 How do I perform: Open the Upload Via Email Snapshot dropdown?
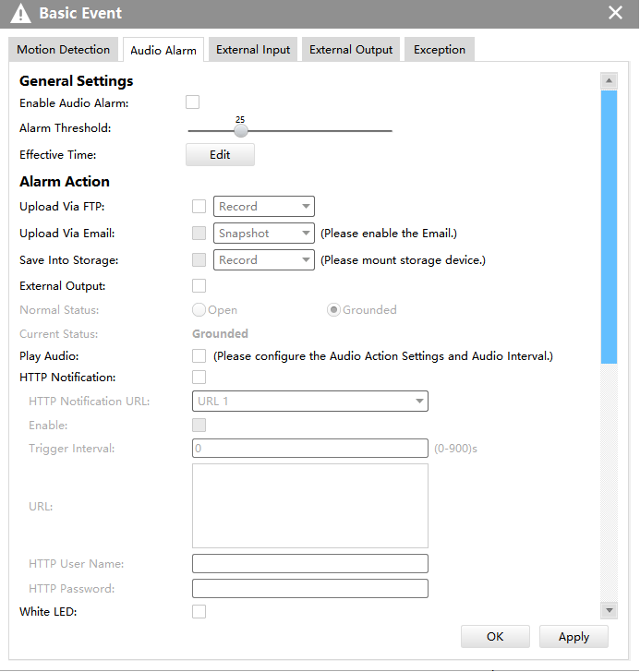264,234
